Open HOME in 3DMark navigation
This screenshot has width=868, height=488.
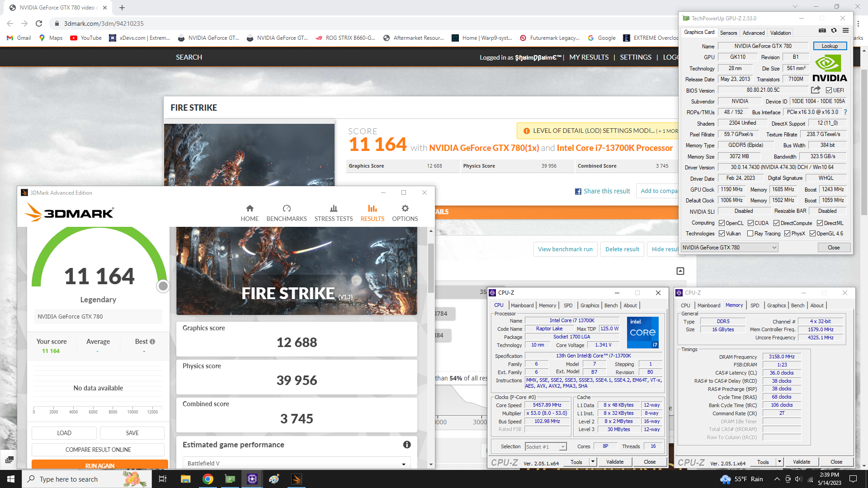[x=250, y=213]
